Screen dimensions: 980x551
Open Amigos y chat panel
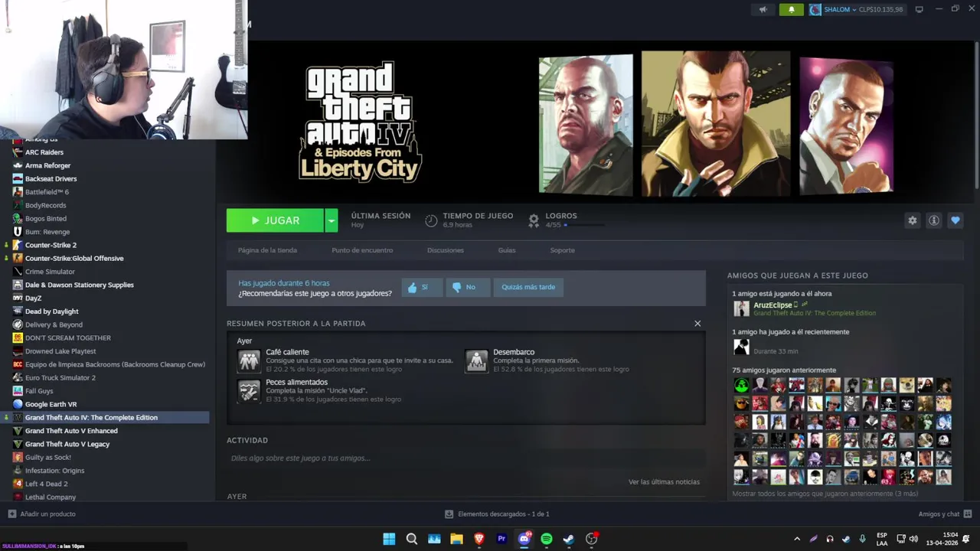tap(945, 514)
